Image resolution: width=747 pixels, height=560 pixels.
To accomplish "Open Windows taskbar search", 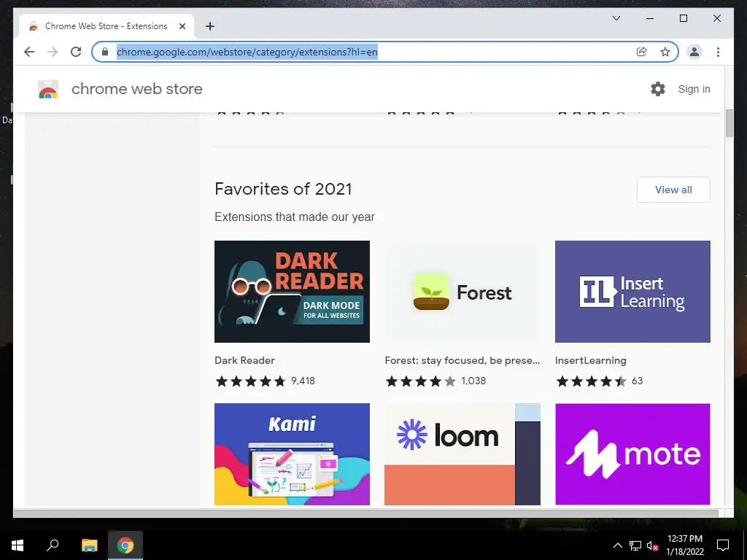I will click(x=53, y=545).
